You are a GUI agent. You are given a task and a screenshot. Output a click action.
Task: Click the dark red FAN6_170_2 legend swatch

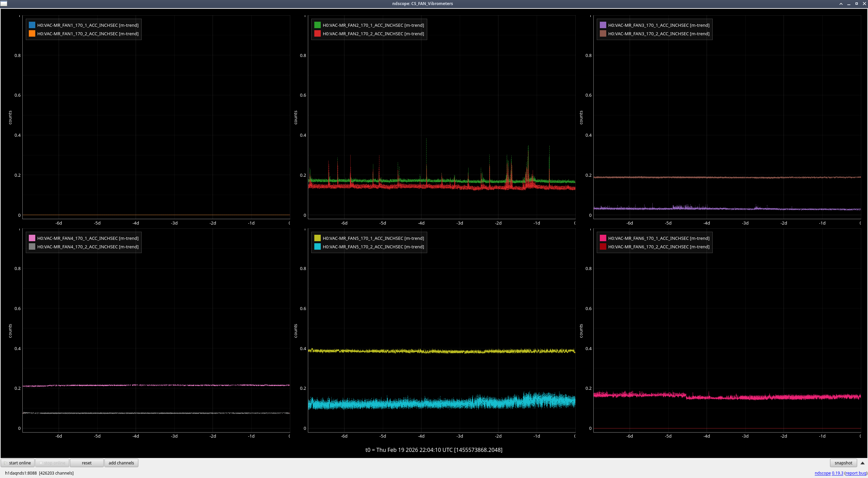click(603, 247)
